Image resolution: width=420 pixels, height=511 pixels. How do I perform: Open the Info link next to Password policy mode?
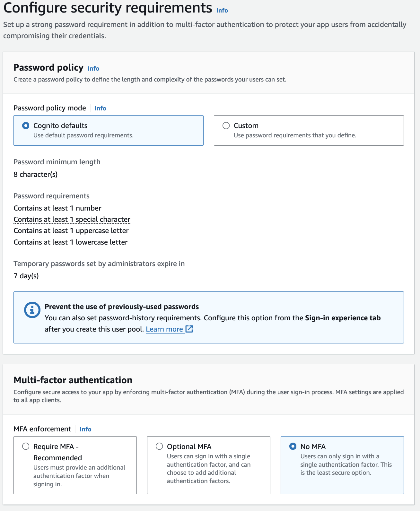[x=100, y=108]
